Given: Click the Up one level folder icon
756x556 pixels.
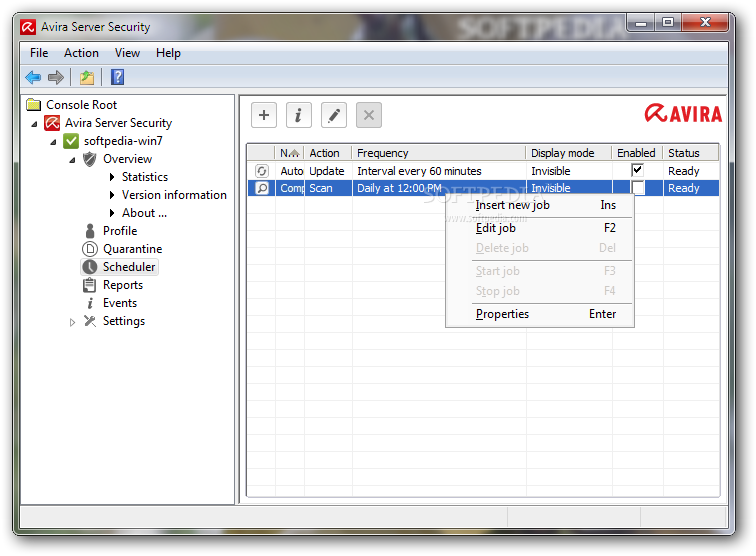Looking at the screenshot, I should (x=87, y=77).
